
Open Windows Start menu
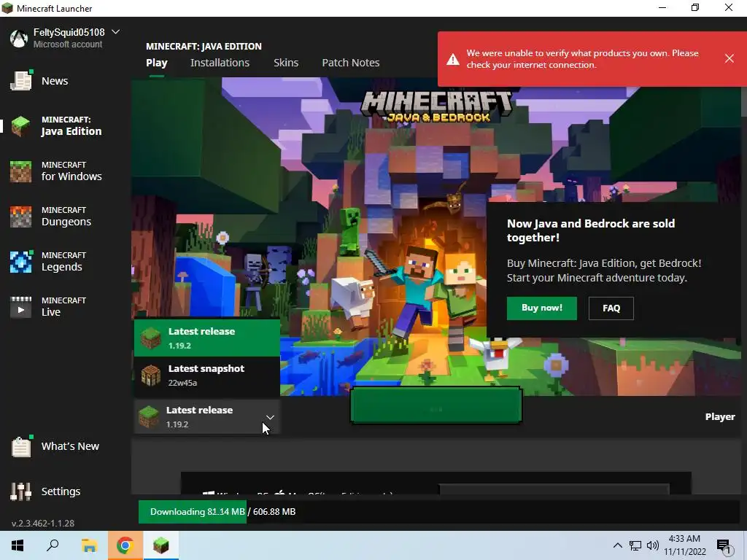pos(18,545)
